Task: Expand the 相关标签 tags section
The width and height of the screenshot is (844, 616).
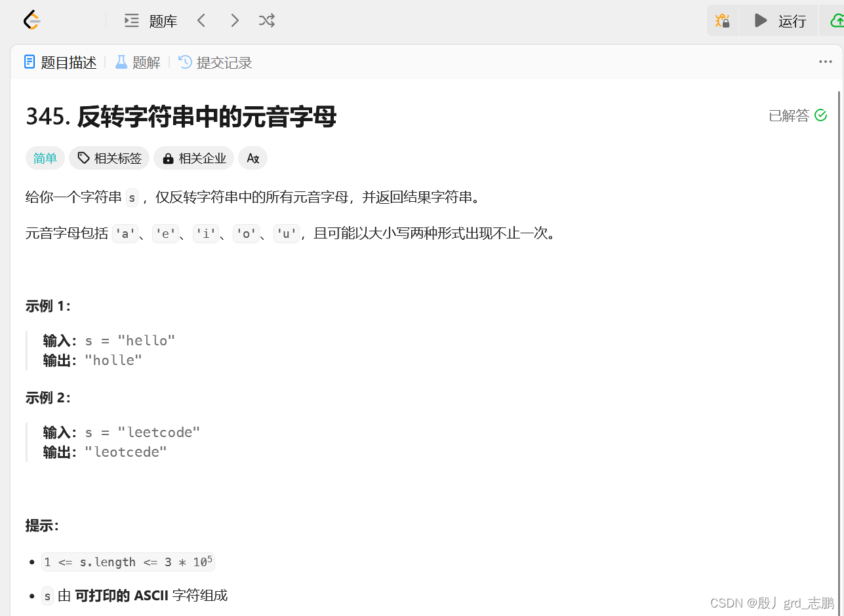Action: 109,158
